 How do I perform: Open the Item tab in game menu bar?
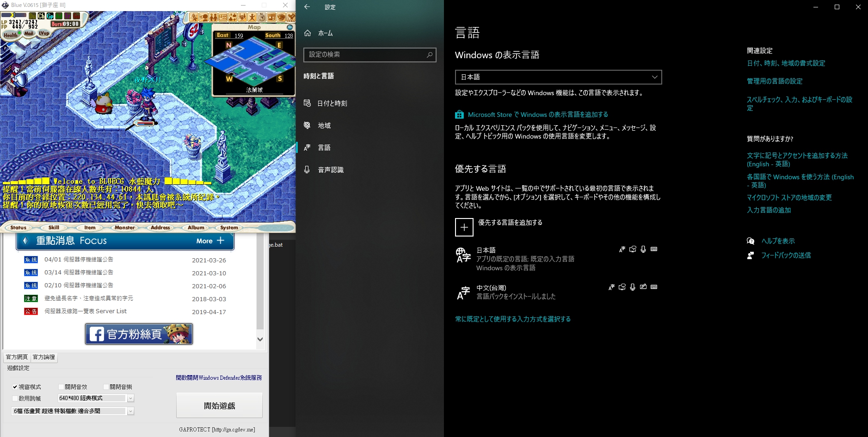coord(90,227)
